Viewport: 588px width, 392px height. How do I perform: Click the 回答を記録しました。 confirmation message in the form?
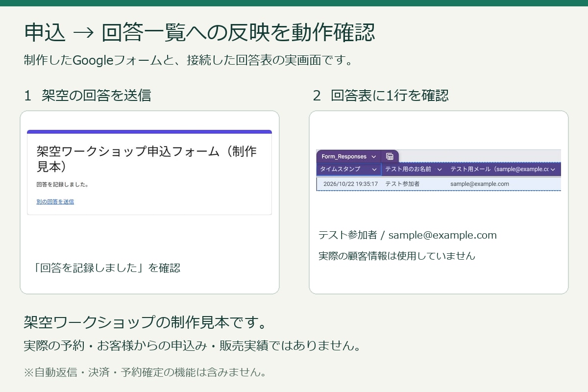click(x=62, y=185)
